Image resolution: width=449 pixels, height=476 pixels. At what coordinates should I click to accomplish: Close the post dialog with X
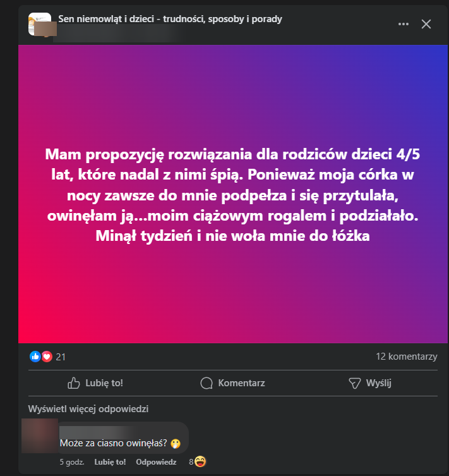pyautogui.click(x=426, y=24)
